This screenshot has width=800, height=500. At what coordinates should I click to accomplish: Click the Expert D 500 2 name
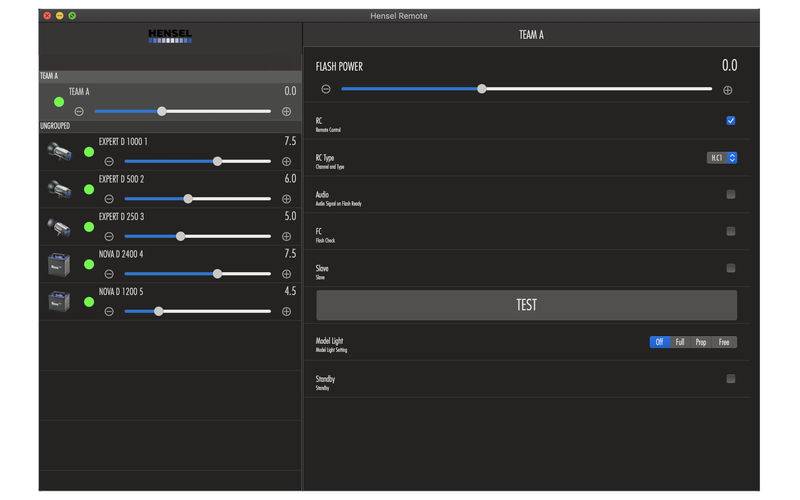coord(121,179)
